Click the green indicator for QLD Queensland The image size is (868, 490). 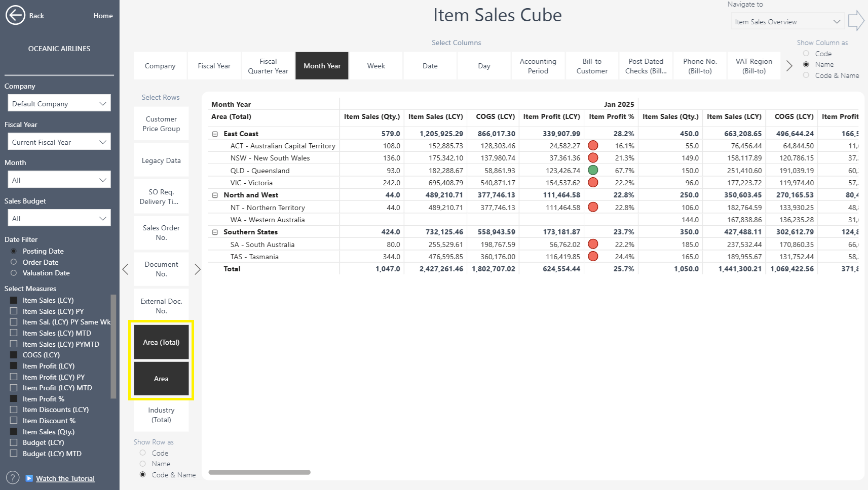click(593, 170)
